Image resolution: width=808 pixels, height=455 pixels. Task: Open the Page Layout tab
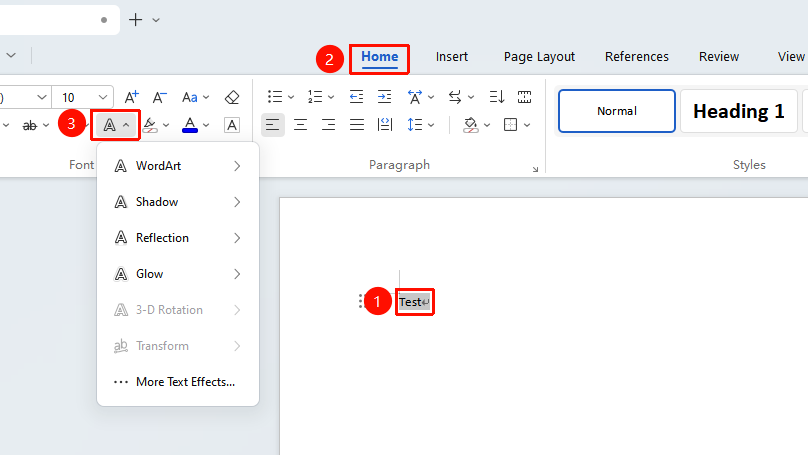pos(539,57)
